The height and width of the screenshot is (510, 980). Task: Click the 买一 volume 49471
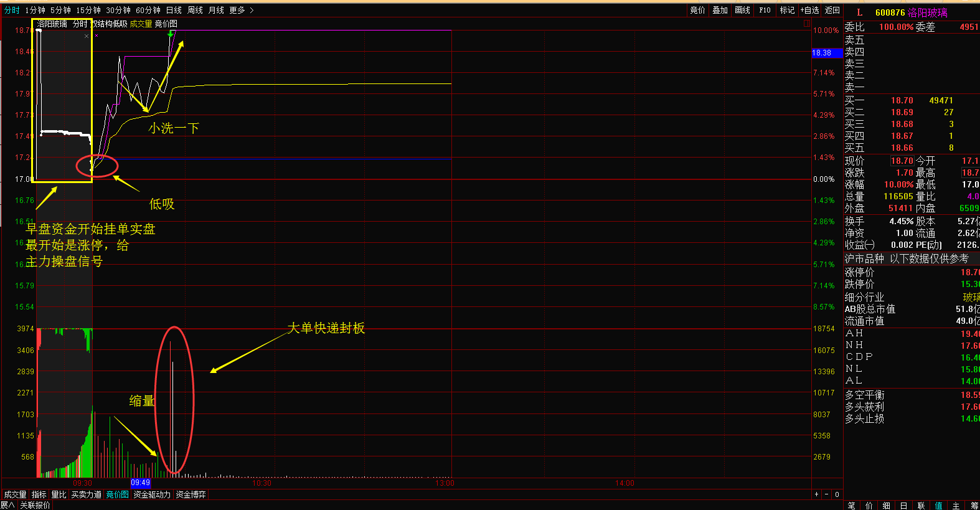(941, 100)
